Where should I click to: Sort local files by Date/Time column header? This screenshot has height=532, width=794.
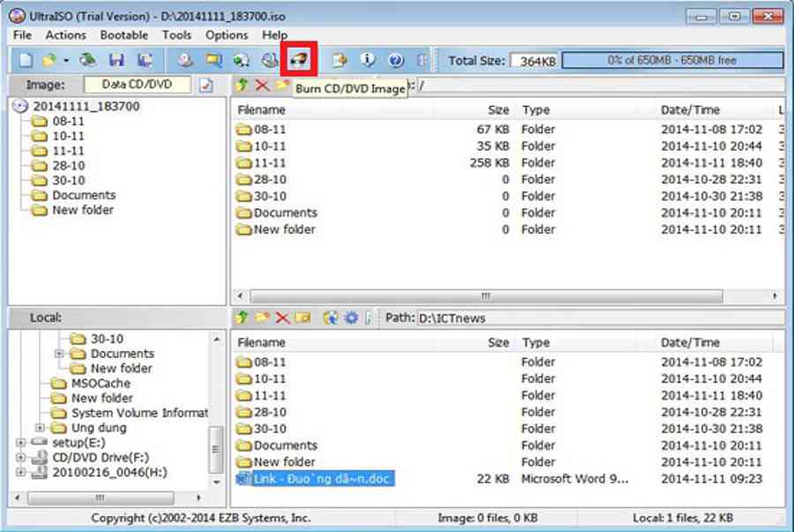pos(690,342)
